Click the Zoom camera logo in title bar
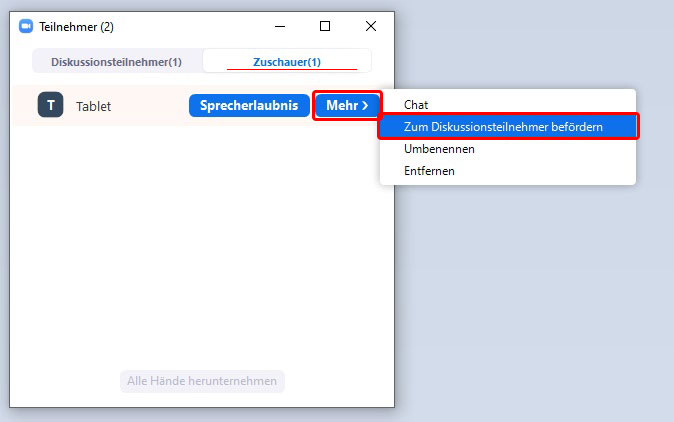The width and height of the screenshot is (674, 422). click(x=26, y=27)
